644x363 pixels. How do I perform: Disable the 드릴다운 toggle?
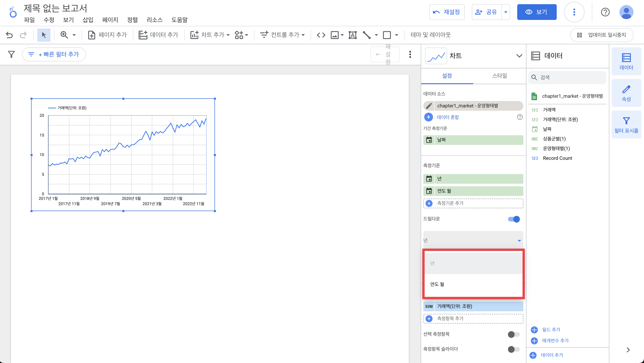(x=514, y=219)
